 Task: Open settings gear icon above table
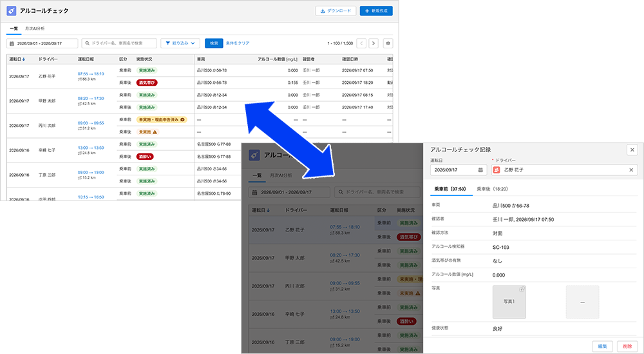point(388,43)
